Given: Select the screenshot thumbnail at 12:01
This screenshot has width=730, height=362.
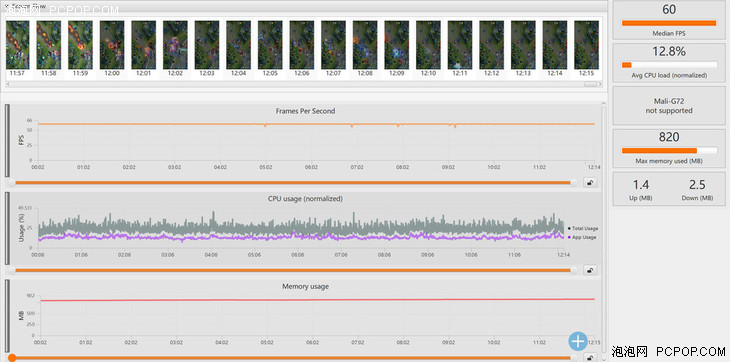Looking at the screenshot, I should point(143,45).
